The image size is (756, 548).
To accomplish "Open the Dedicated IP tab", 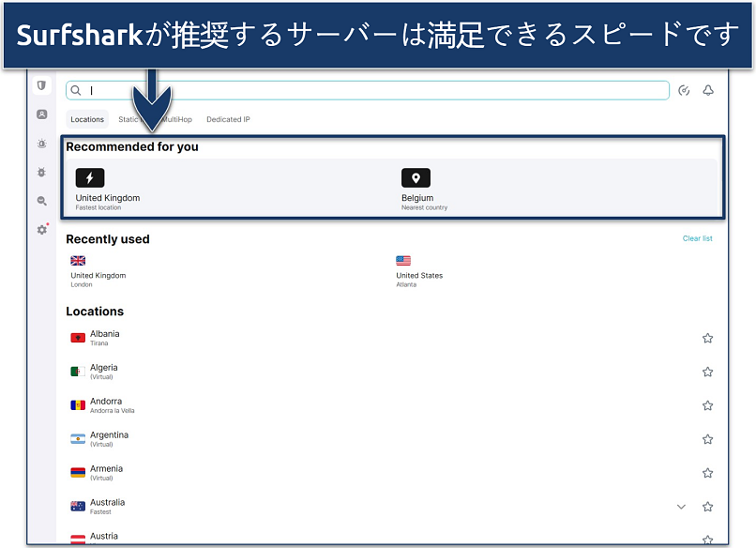I will coord(228,119).
